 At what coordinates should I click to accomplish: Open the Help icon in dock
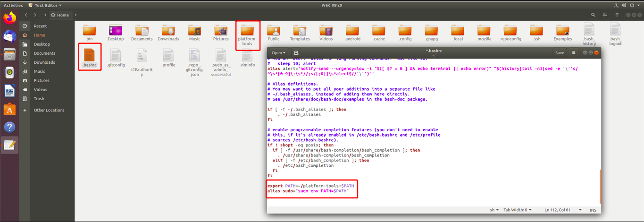[9, 127]
